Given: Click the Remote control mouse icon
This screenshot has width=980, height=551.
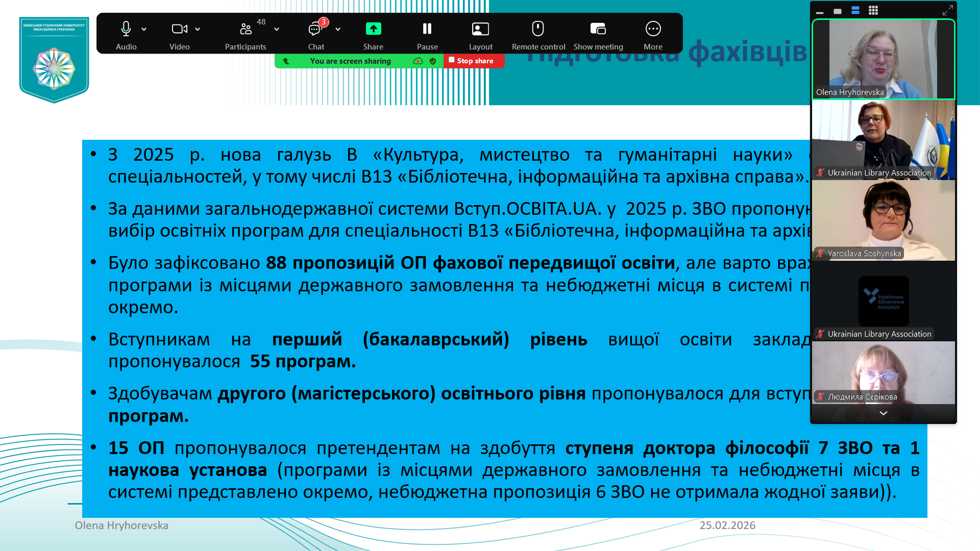Looking at the screenshot, I should click(538, 30).
